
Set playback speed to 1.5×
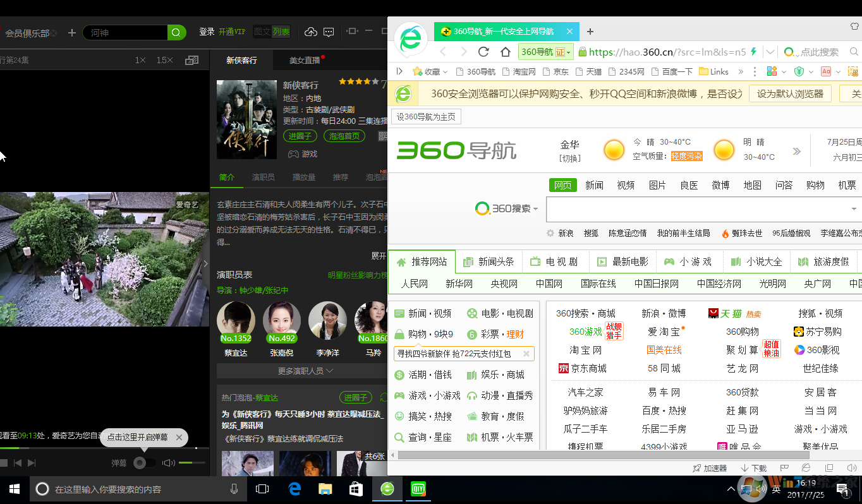(x=164, y=60)
